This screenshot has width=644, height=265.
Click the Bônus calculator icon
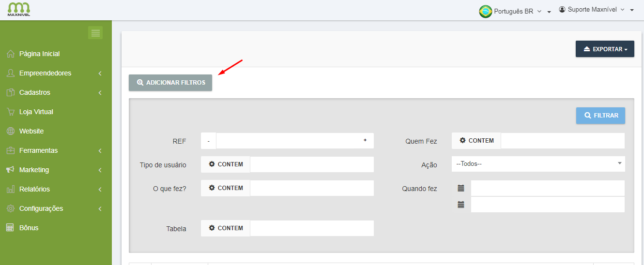tap(10, 228)
